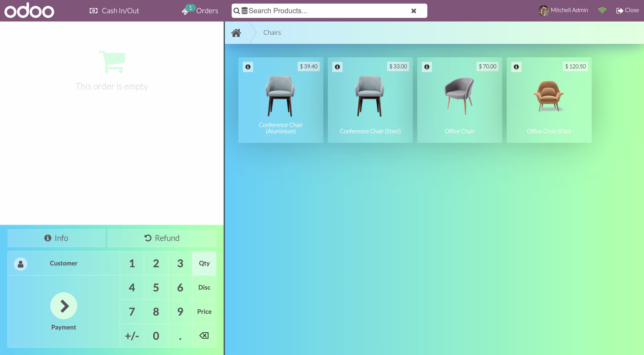Image resolution: width=644 pixels, height=355 pixels.
Task: Click the $ 70.00 price tag
Action: pos(487,66)
